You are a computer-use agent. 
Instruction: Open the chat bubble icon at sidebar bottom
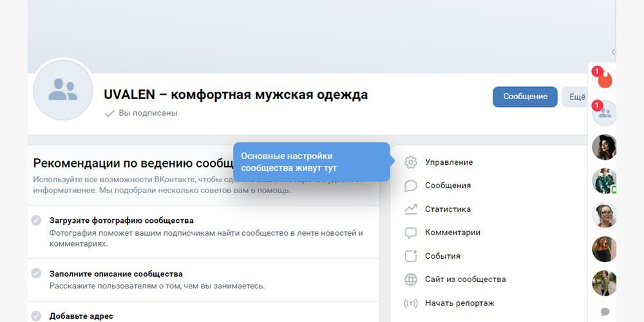[x=605, y=312]
